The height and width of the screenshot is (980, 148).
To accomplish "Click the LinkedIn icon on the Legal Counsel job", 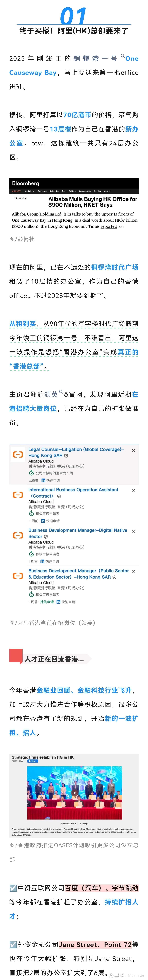I will tap(43, 480).
